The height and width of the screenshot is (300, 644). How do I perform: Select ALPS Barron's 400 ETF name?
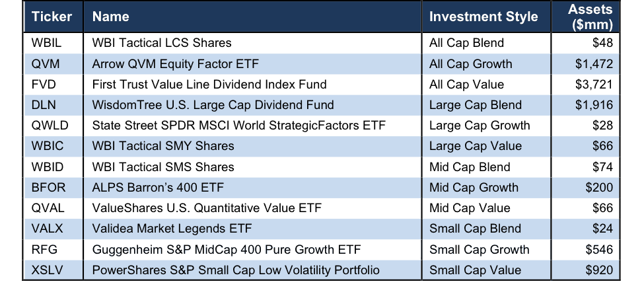point(158,188)
